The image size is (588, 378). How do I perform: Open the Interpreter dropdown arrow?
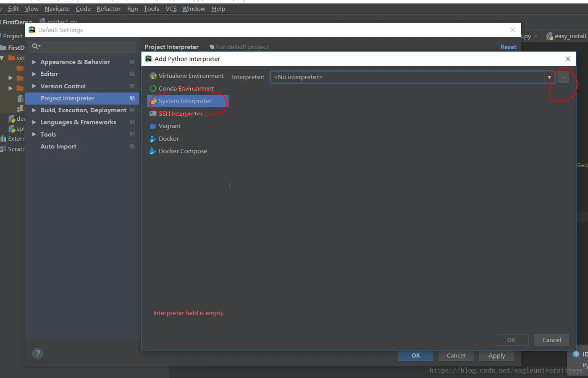click(x=549, y=77)
